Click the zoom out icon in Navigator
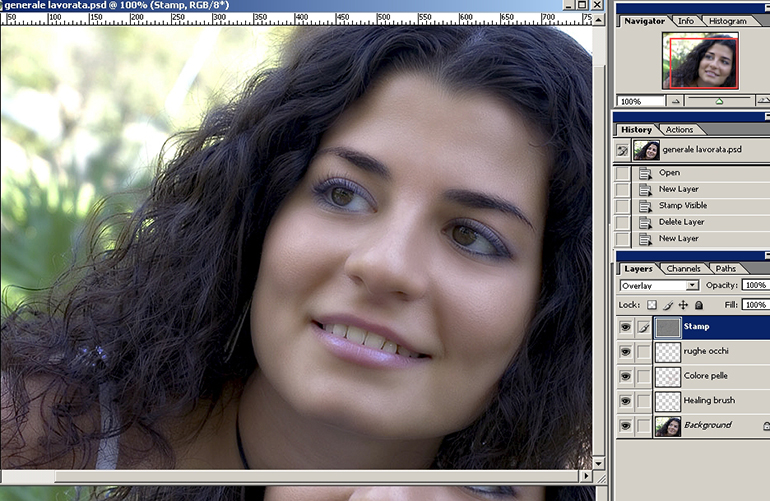This screenshot has height=501, width=770. pos(676,101)
